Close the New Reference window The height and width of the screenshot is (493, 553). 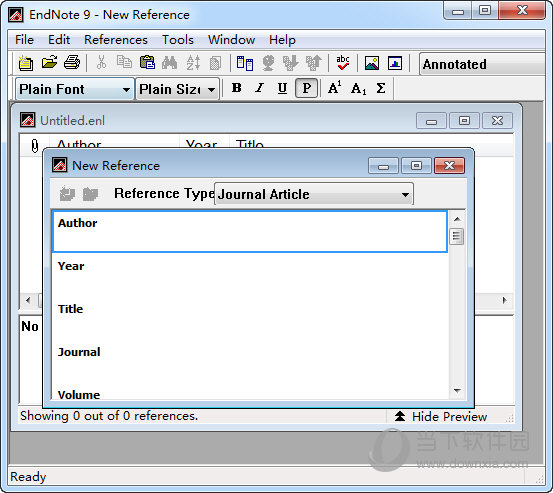point(449,165)
